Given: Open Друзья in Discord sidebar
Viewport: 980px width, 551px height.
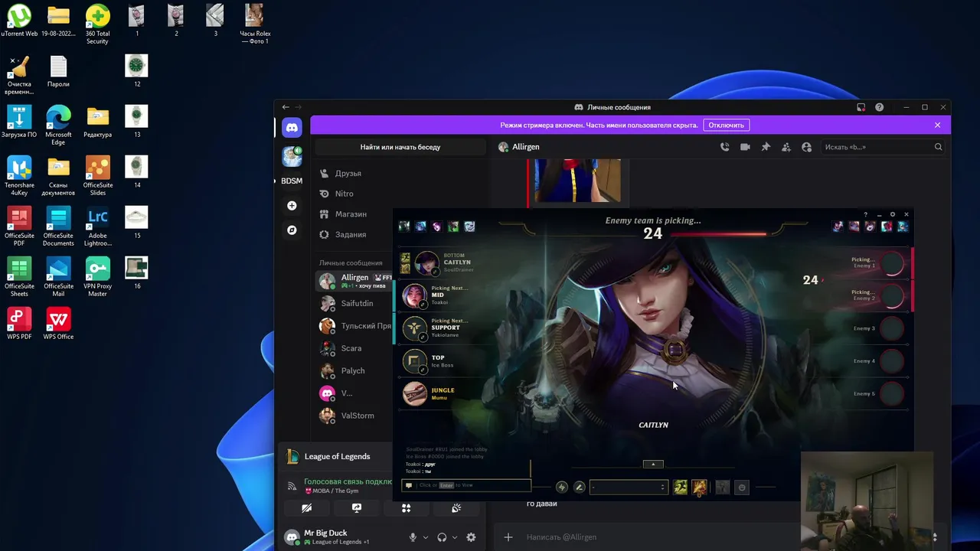Looking at the screenshot, I should (x=400, y=174).
